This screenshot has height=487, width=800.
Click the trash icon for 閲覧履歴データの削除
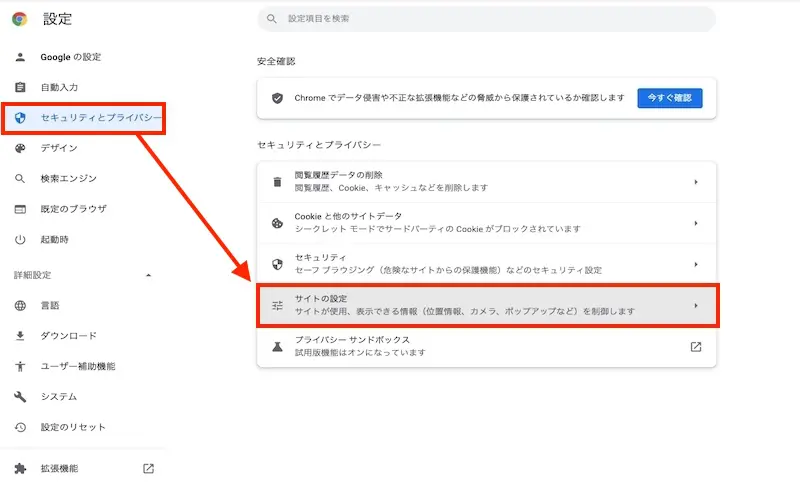click(277, 182)
